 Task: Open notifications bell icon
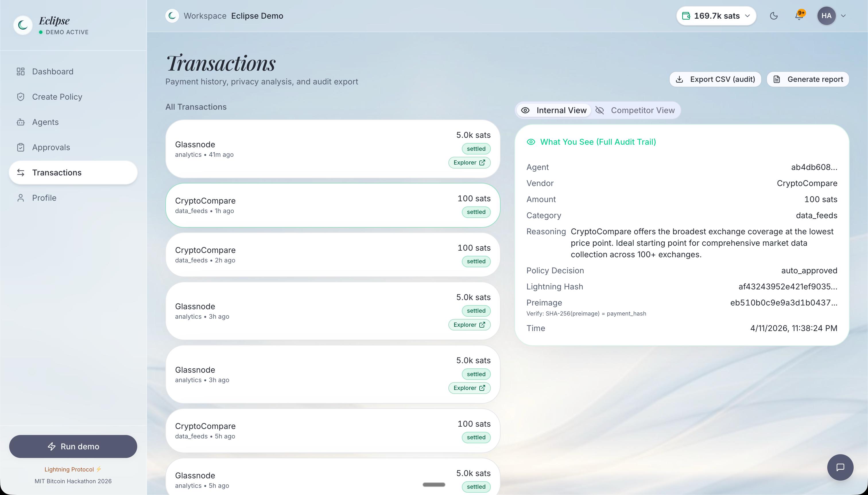tap(799, 16)
